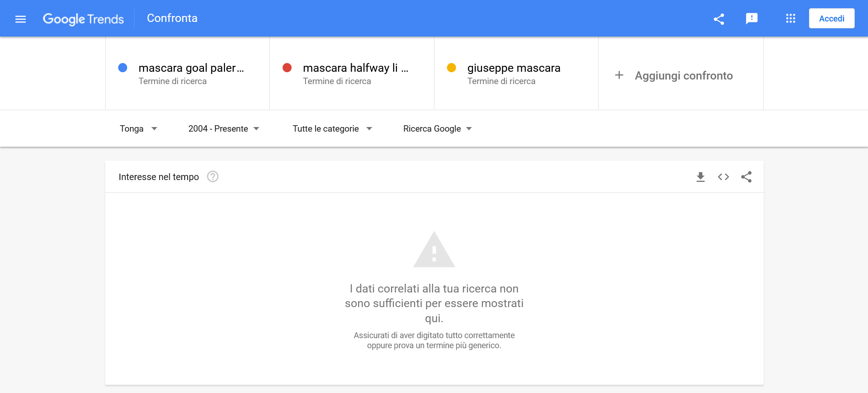The image size is (868, 393).
Task: Click the plus icon for adding comparison
Action: click(619, 75)
